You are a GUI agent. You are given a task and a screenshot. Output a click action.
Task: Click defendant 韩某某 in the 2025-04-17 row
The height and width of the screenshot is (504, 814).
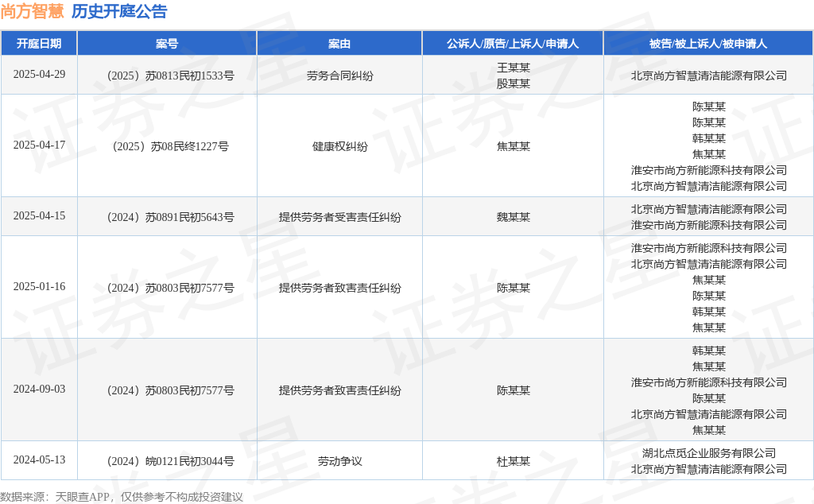pyautogui.click(x=708, y=138)
